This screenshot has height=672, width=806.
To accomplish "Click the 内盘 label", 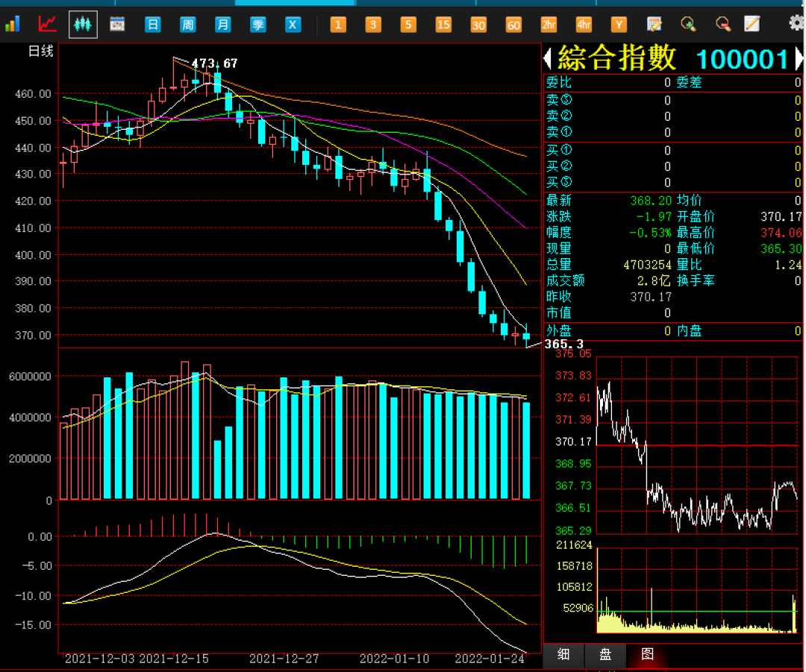I will tap(690, 331).
